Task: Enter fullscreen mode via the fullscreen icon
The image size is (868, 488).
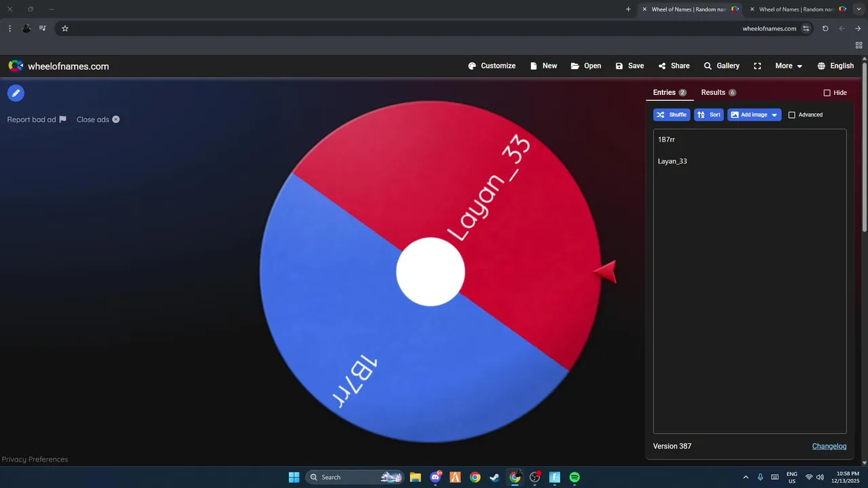Action: (757, 66)
